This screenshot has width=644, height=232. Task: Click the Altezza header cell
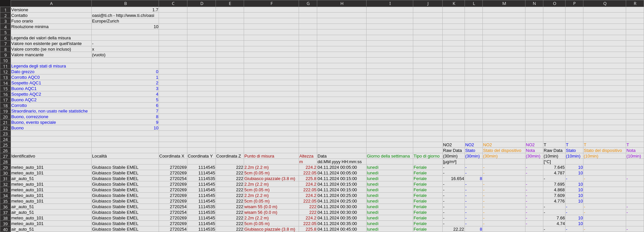point(307,156)
